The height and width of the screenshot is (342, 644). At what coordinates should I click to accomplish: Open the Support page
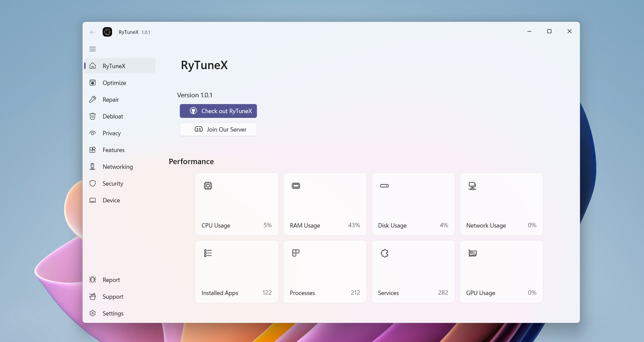click(x=113, y=297)
